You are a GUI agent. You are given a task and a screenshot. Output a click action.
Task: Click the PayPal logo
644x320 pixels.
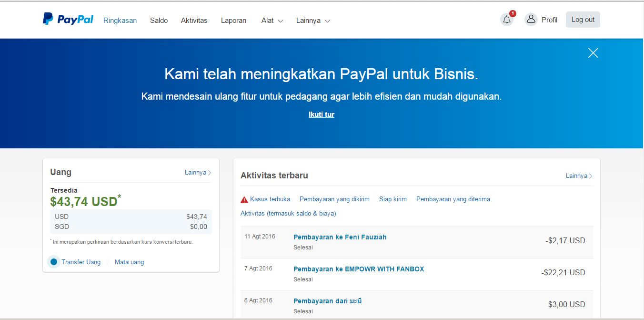[68, 20]
